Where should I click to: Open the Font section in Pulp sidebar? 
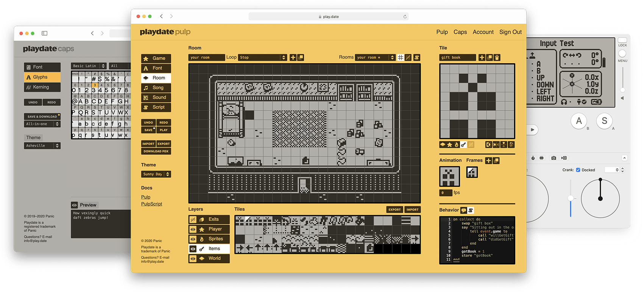[x=156, y=68]
